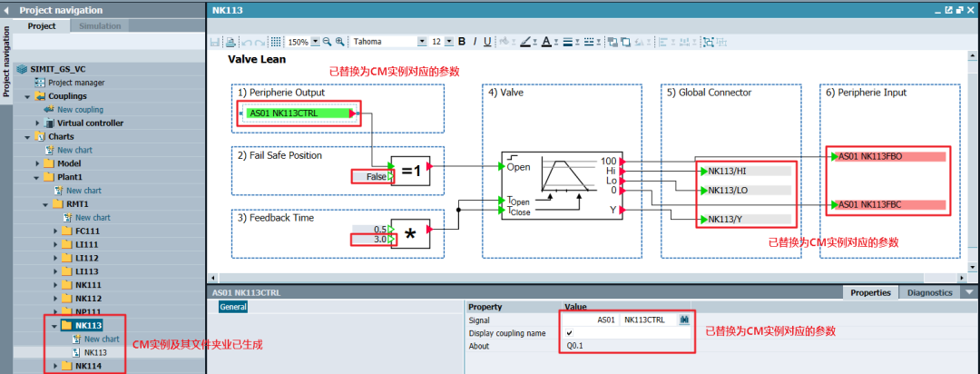Screen dimensions: 980x374
Task: Open the zoom level 150% dropdown
Action: click(315, 42)
